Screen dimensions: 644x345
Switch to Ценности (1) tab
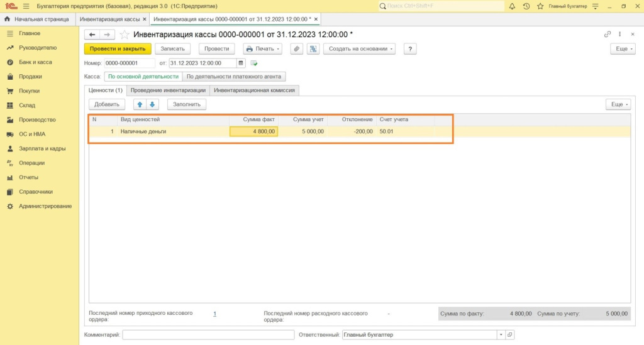click(106, 90)
